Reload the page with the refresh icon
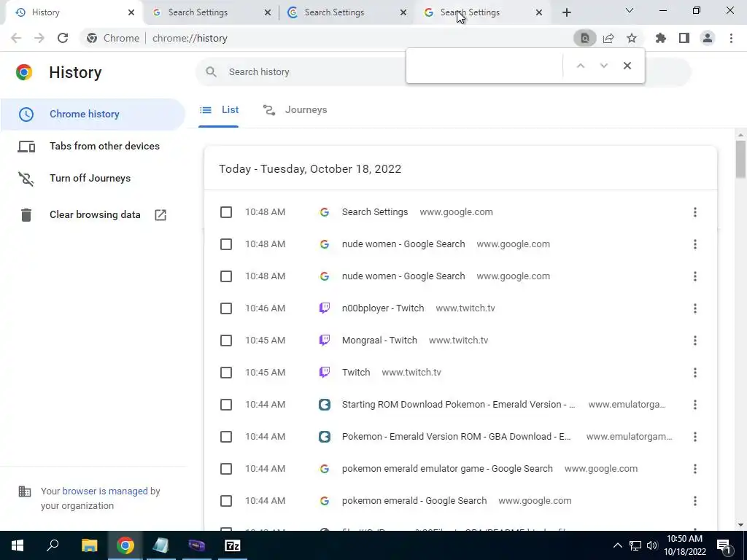Viewport: 747px width, 560px height. [63, 38]
